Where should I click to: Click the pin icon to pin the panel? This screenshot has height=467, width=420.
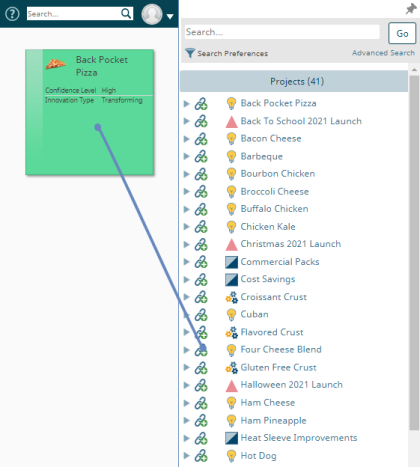(411, 9)
